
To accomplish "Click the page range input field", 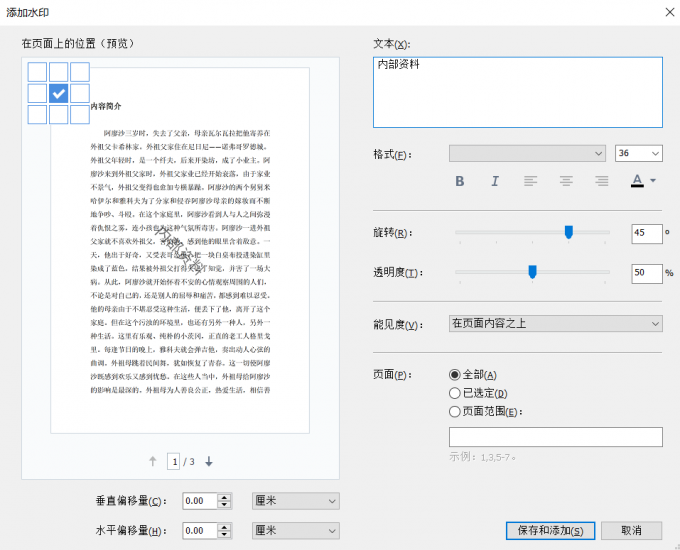I will click(x=555, y=436).
